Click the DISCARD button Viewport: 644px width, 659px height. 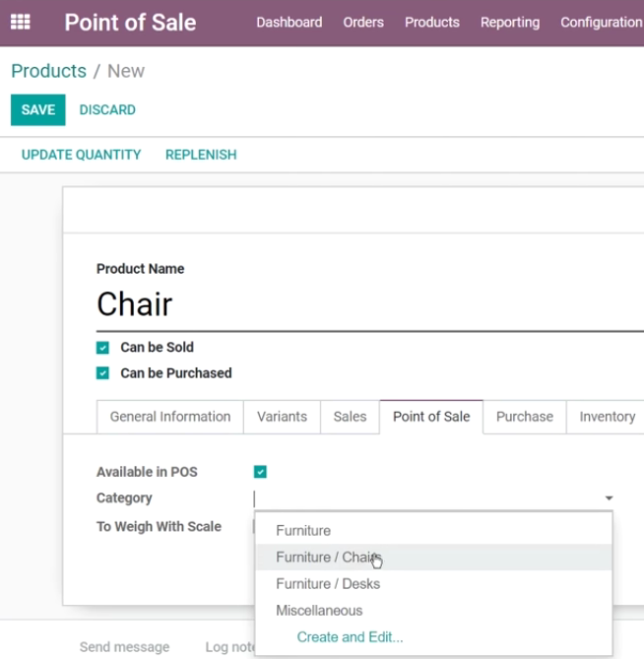pyautogui.click(x=107, y=109)
